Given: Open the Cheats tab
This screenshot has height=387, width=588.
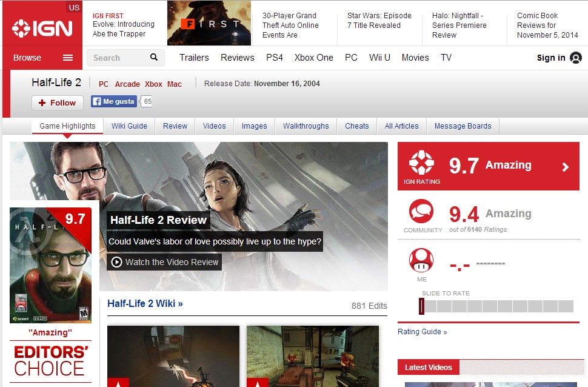Looking at the screenshot, I should coord(357,126).
